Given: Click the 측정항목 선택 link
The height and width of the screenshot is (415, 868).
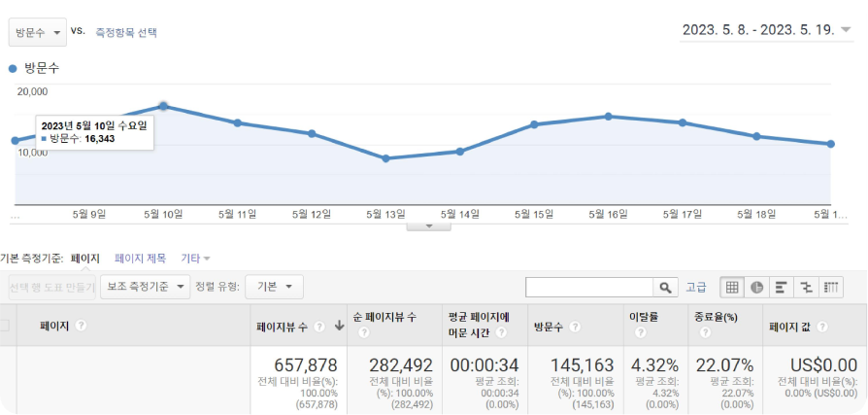Looking at the screenshot, I should click(x=126, y=32).
